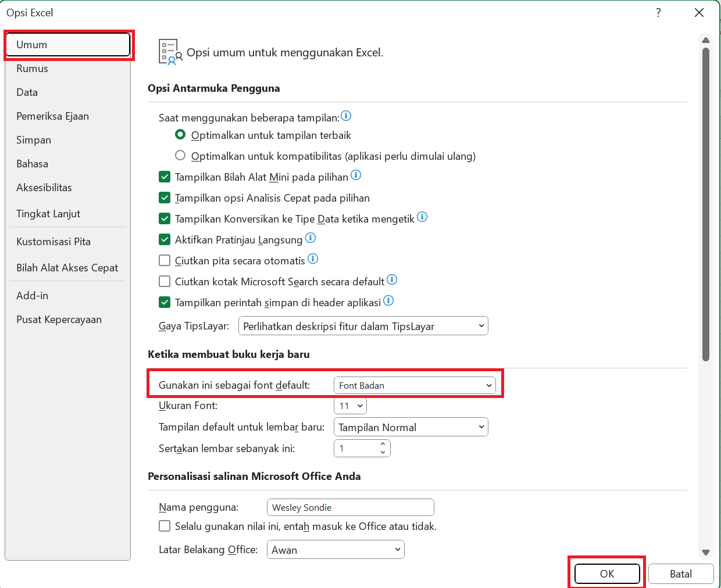
Task: Enable 'Ciutkan pita secara otomatis' checkbox
Action: [165, 260]
